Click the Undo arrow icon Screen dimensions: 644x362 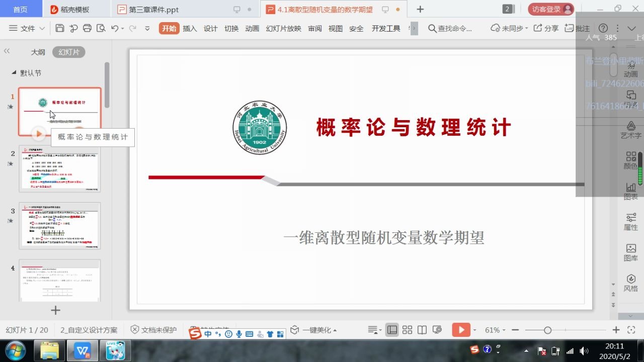(x=115, y=28)
